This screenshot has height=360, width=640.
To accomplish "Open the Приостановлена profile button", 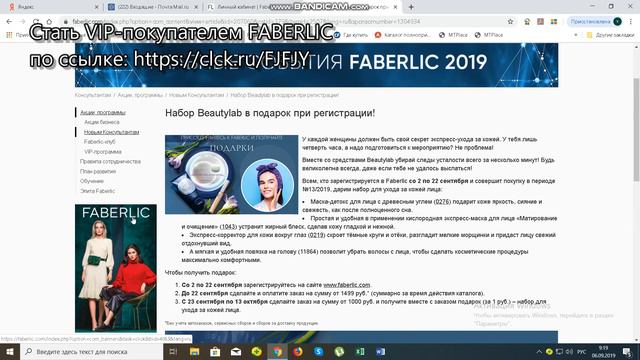I will tap(595, 21).
